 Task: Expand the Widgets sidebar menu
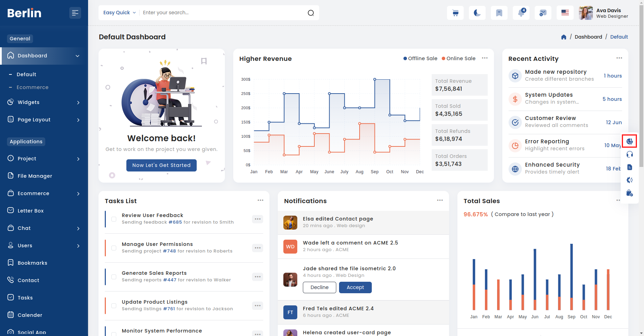[44, 102]
